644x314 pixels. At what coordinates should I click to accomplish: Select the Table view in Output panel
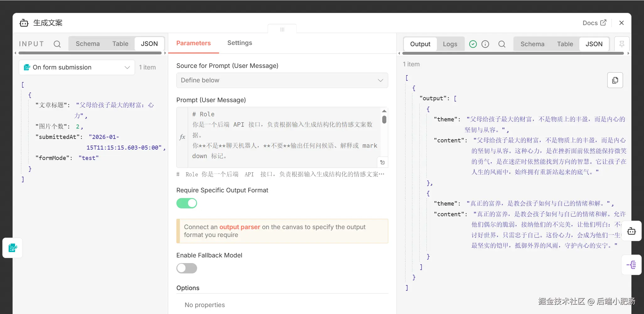click(x=565, y=44)
